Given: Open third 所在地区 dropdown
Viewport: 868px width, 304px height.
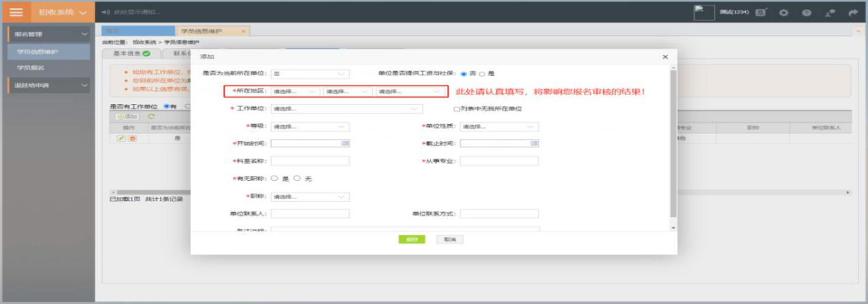Looking at the screenshot, I should pos(411,91).
